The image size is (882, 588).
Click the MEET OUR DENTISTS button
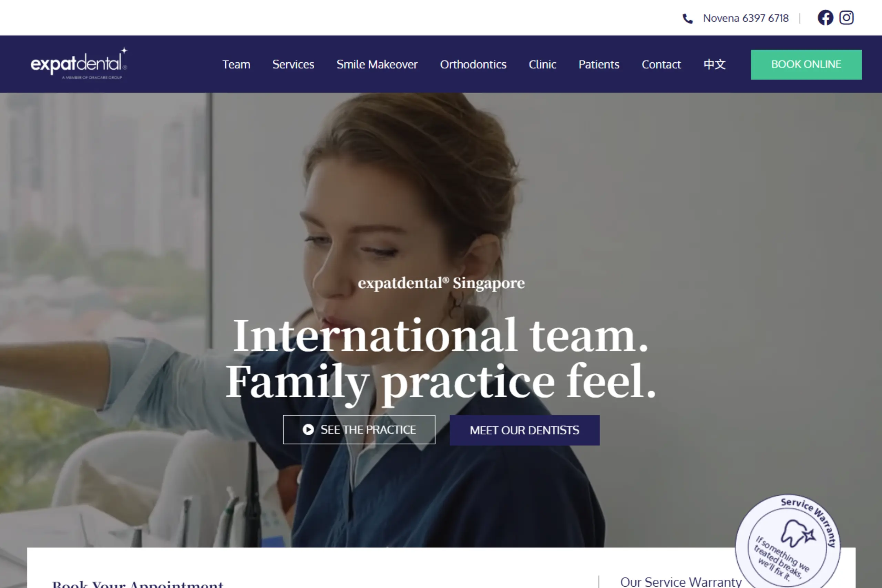click(524, 430)
